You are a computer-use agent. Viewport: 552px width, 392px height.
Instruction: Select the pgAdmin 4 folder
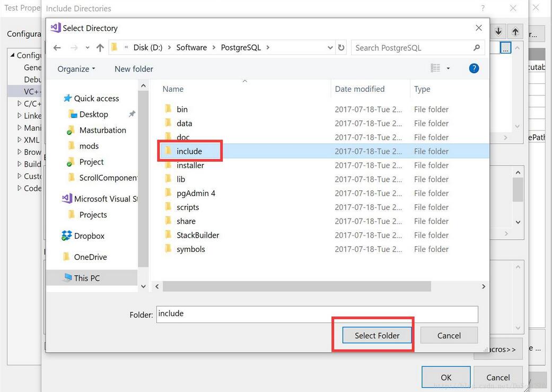pos(196,194)
